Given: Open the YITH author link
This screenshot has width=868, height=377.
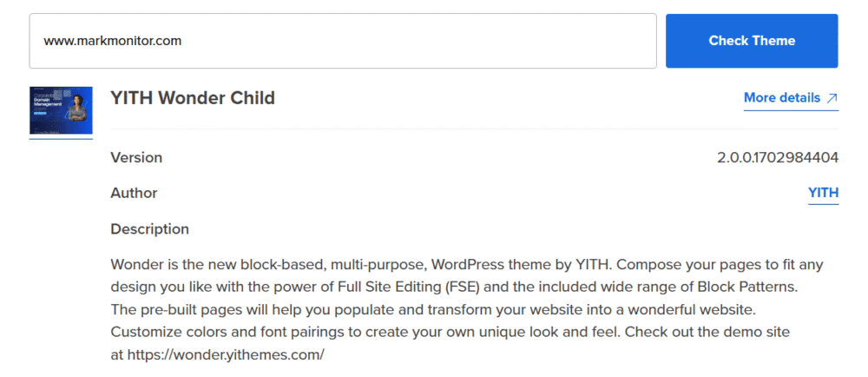Looking at the screenshot, I should click(x=823, y=193).
